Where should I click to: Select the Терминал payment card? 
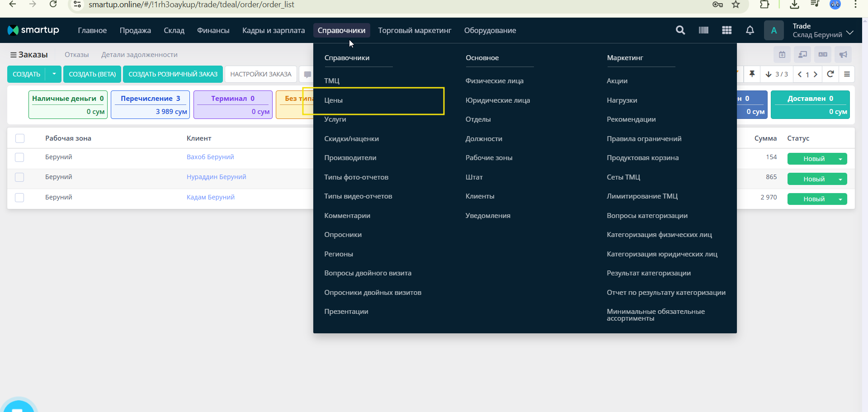click(233, 105)
